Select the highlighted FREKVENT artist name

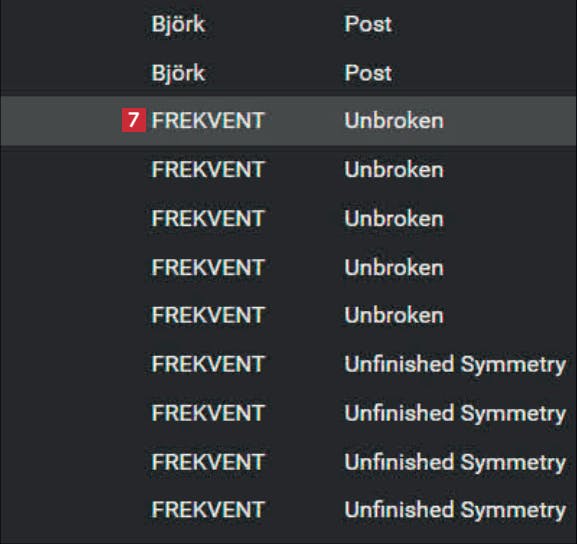click(208, 120)
